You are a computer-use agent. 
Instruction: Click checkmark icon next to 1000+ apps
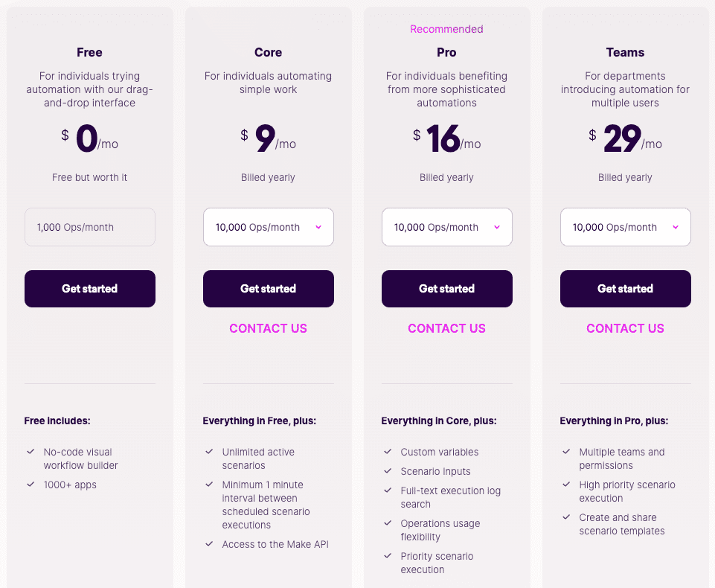click(x=31, y=485)
